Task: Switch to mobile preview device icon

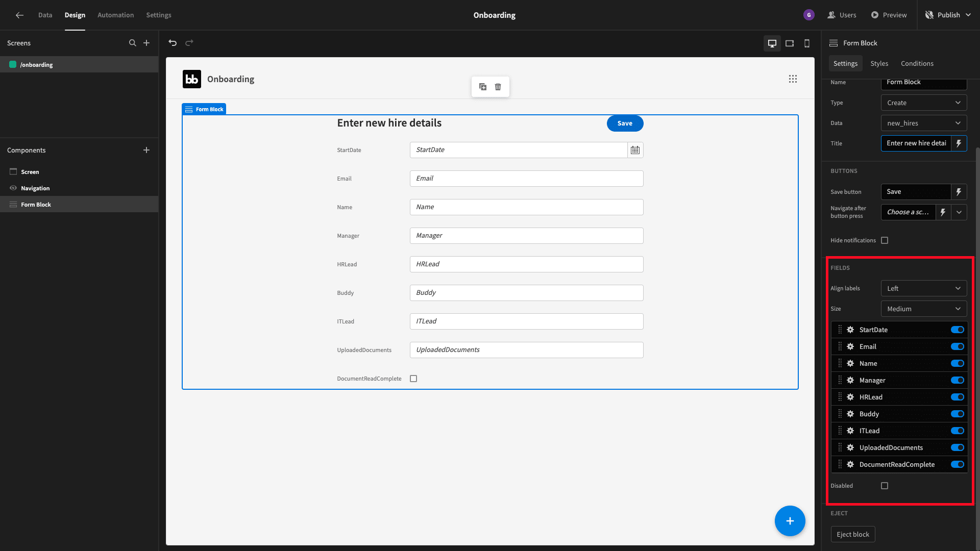Action: pos(807,43)
